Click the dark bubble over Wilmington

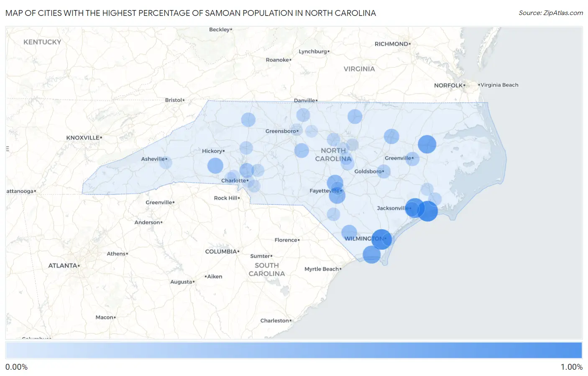[x=381, y=240]
